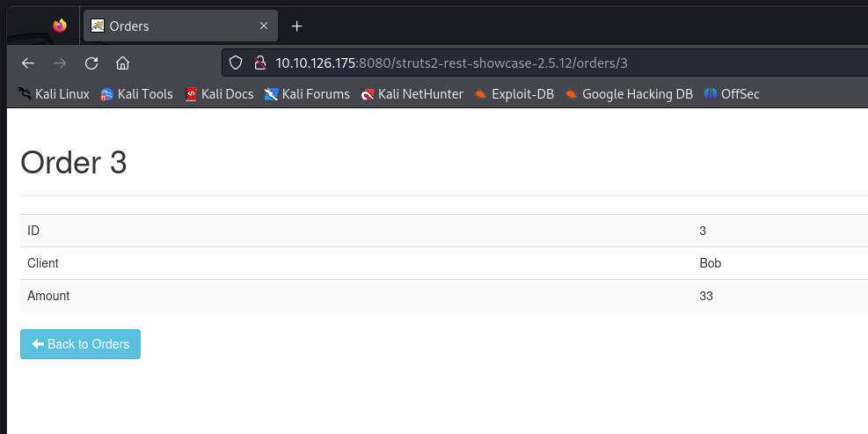Open the OffSec bookmark
Image resolution: width=868 pixels, height=434 pixels.
point(732,94)
